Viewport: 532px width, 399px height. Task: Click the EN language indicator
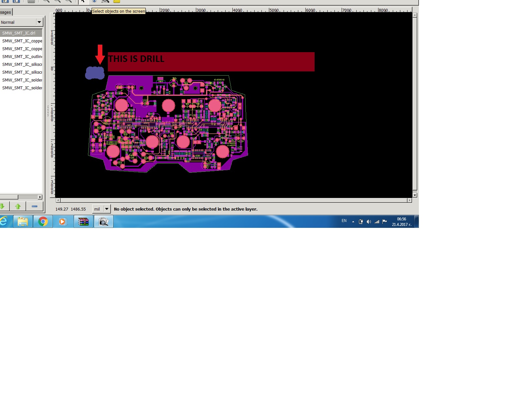click(x=344, y=221)
